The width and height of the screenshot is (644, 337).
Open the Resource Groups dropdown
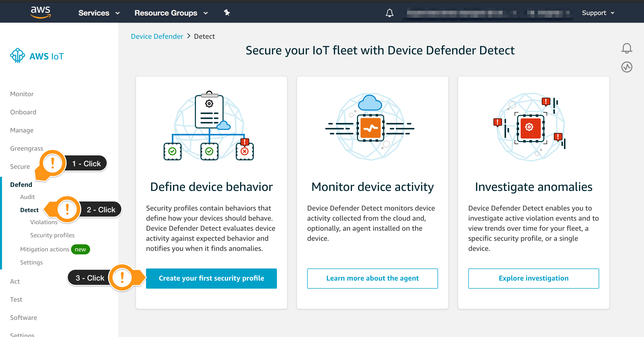point(171,13)
